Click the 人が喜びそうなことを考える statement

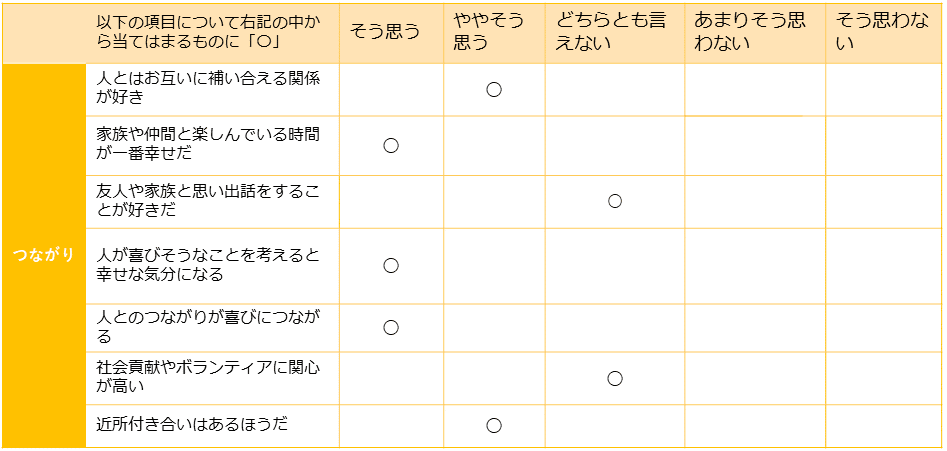(x=208, y=265)
